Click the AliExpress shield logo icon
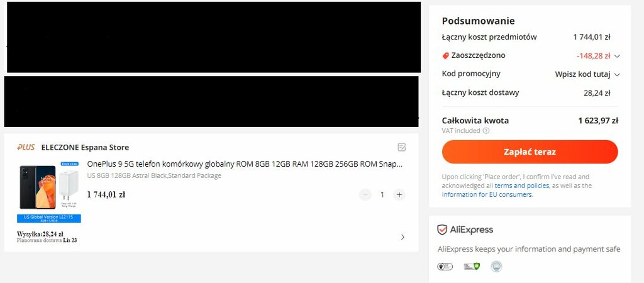Screen dimensions: 644x283 442,230
